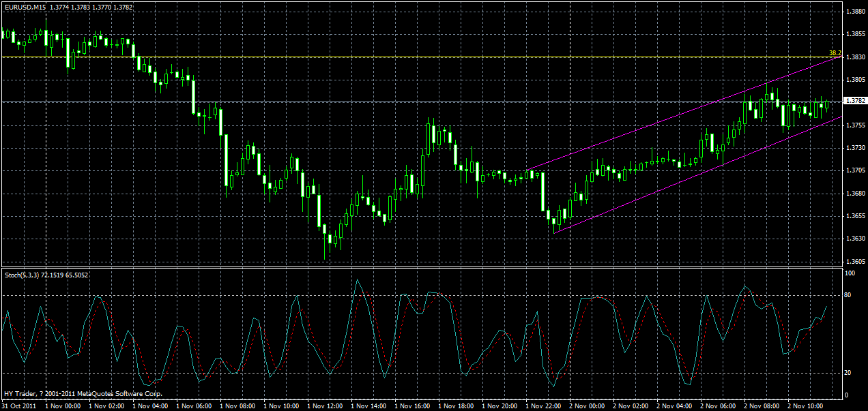Click the divider between chart and indicator panes
868x411 pixels.
[x=409, y=267]
